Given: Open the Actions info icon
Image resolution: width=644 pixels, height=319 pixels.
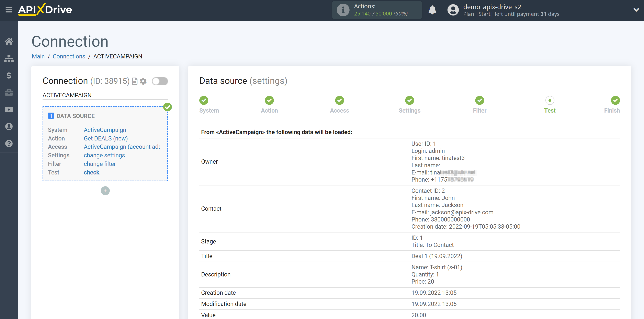Looking at the screenshot, I should pyautogui.click(x=343, y=10).
